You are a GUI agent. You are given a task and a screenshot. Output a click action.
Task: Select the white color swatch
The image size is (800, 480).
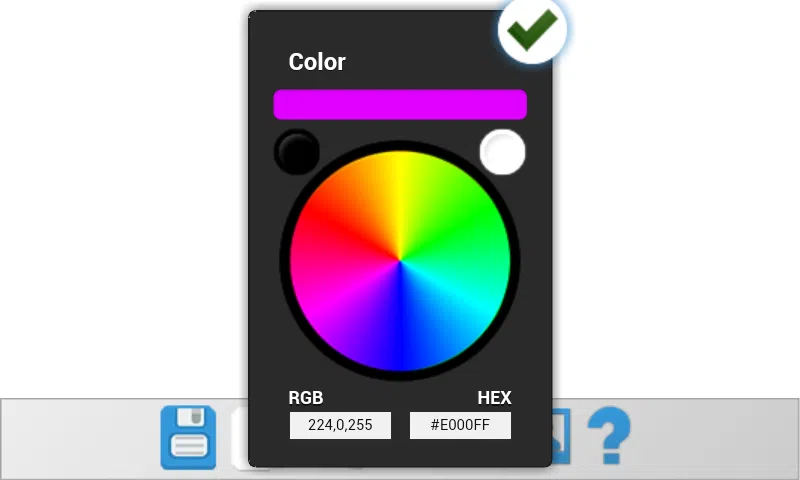(503, 152)
